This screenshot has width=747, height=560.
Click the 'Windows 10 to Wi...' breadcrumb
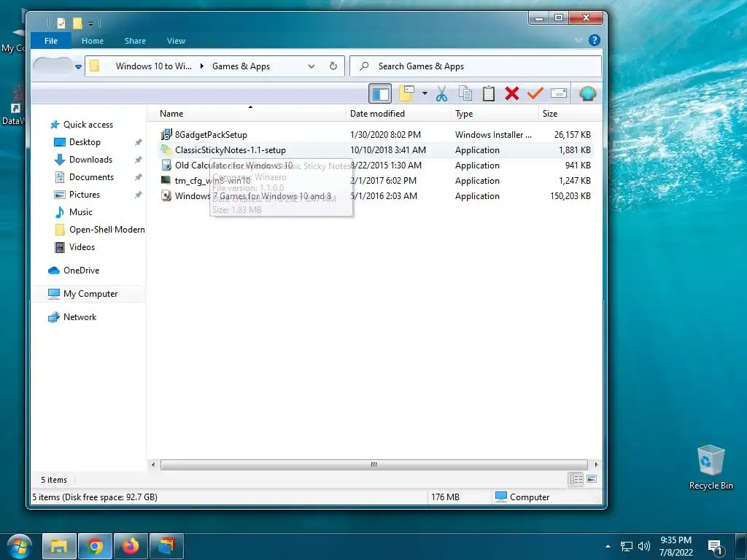[153, 66]
